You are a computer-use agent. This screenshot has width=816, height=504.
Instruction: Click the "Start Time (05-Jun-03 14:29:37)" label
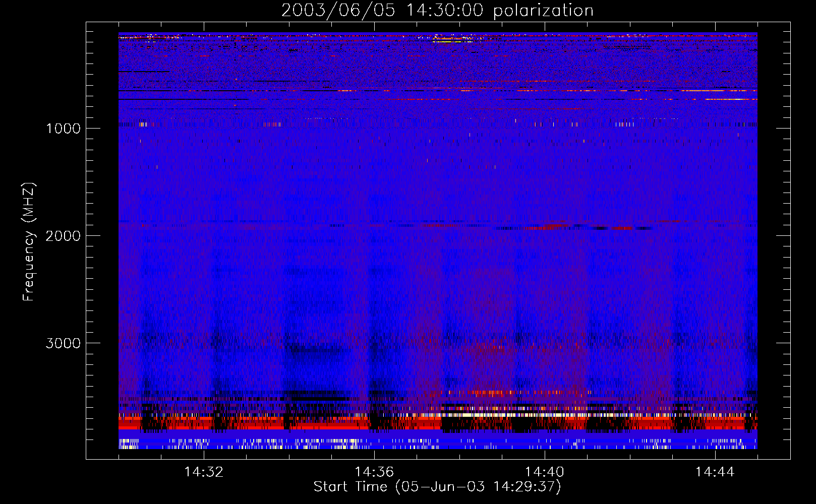[x=437, y=487]
